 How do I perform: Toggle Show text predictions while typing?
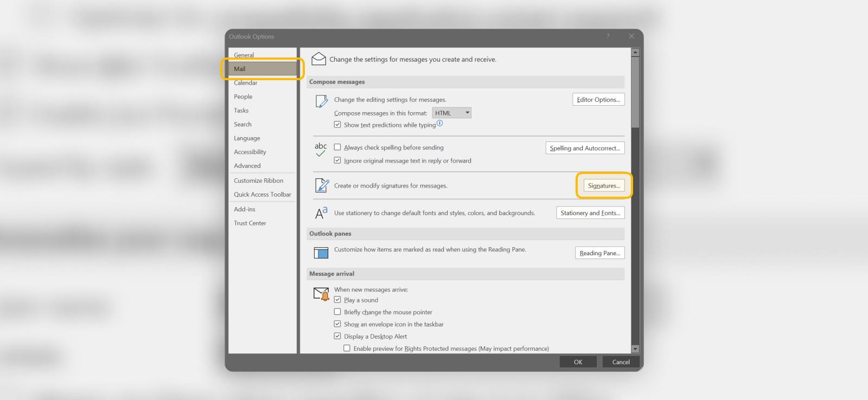click(x=337, y=124)
